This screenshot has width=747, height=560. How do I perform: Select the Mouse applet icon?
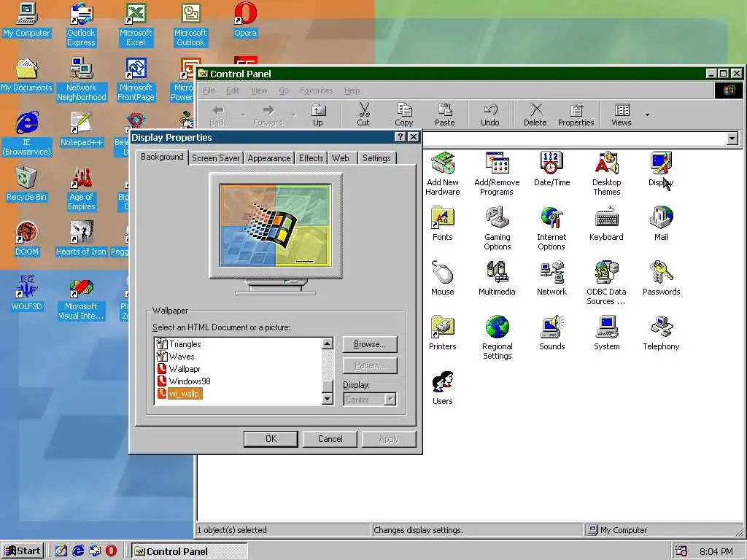click(x=443, y=279)
